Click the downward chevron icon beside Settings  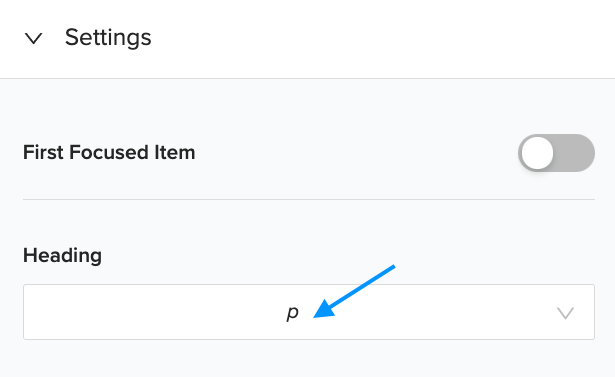[33, 38]
